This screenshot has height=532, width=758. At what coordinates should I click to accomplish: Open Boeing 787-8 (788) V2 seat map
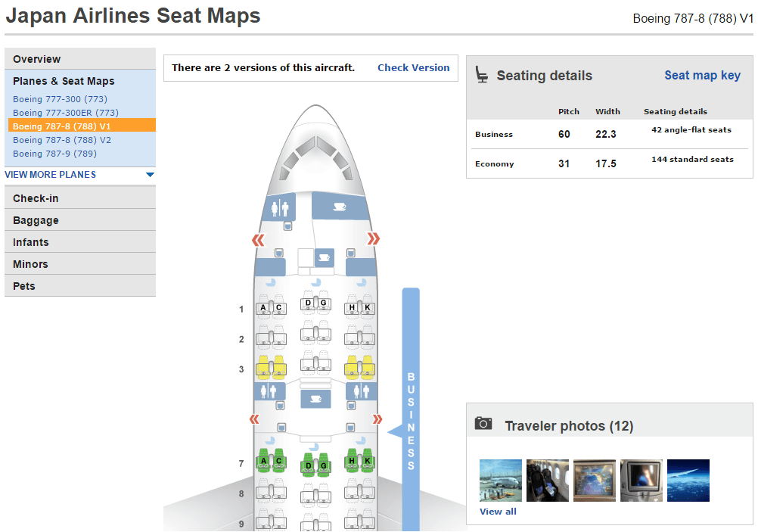click(62, 140)
